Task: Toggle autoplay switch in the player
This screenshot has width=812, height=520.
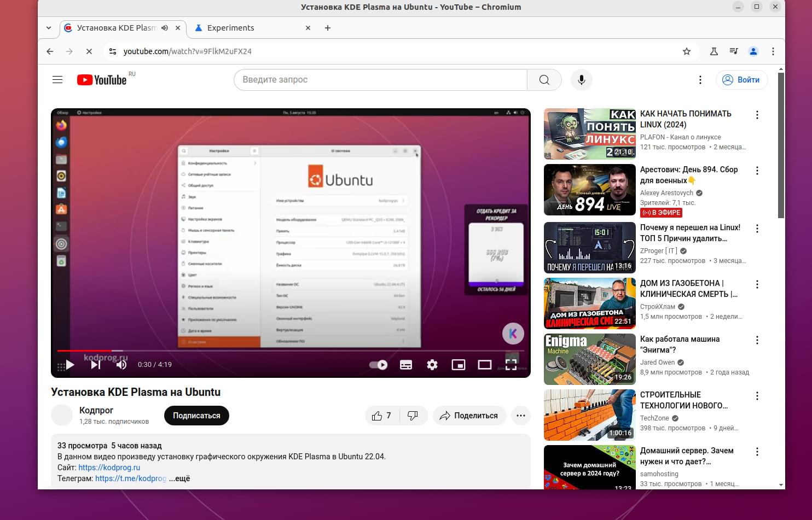Action: click(378, 365)
